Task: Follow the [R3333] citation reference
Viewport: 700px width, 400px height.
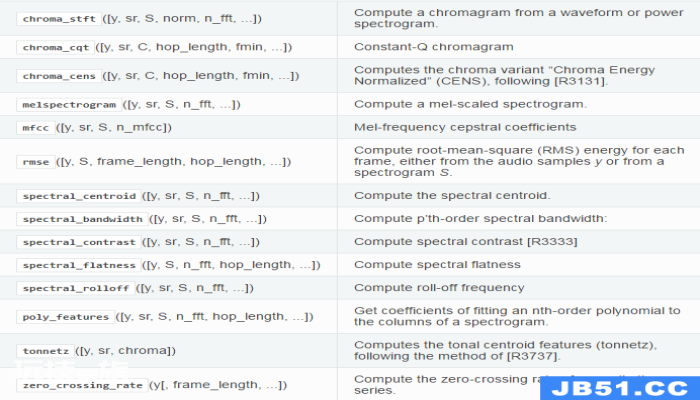Action: pyautogui.click(x=552, y=242)
